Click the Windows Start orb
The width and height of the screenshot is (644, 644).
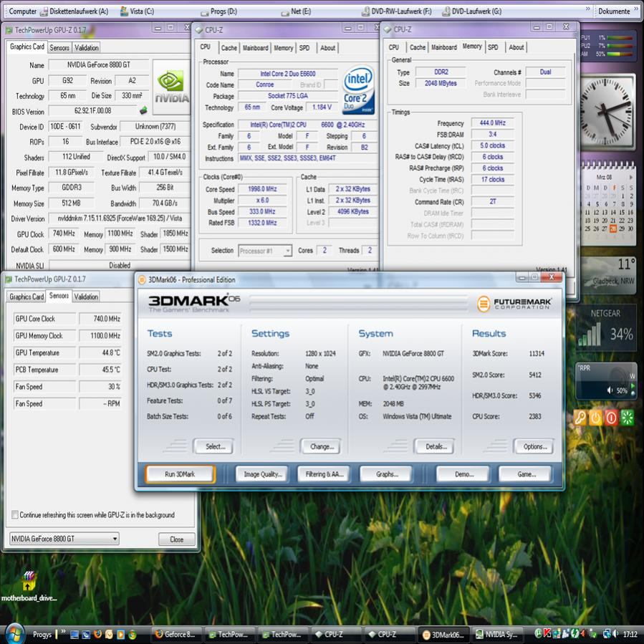(x=15, y=634)
